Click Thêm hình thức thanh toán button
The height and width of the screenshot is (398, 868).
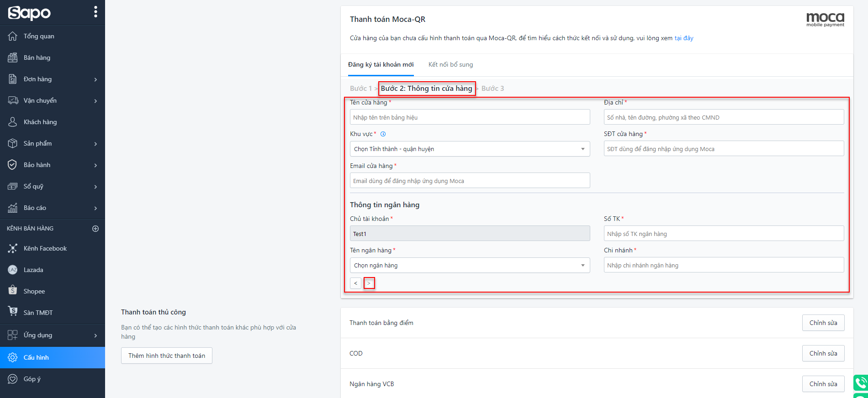coord(167,356)
